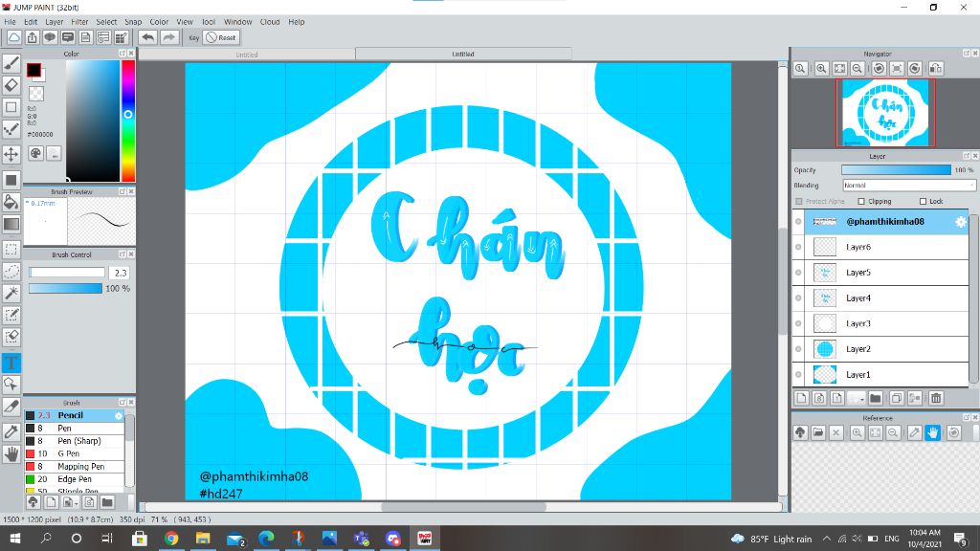Click the rainbow hue bar
The width and height of the screenshot is (980, 551).
click(128, 121)
